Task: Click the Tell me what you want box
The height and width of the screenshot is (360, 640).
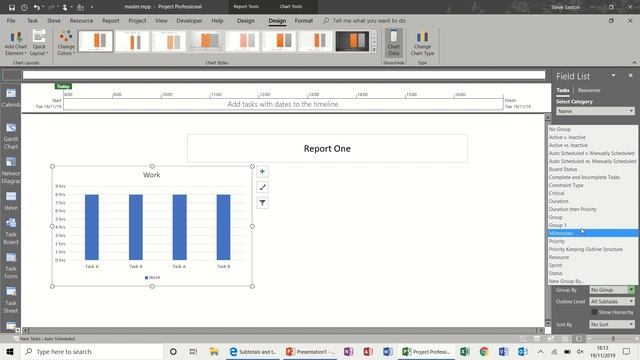Action: (x=369, y=20)
